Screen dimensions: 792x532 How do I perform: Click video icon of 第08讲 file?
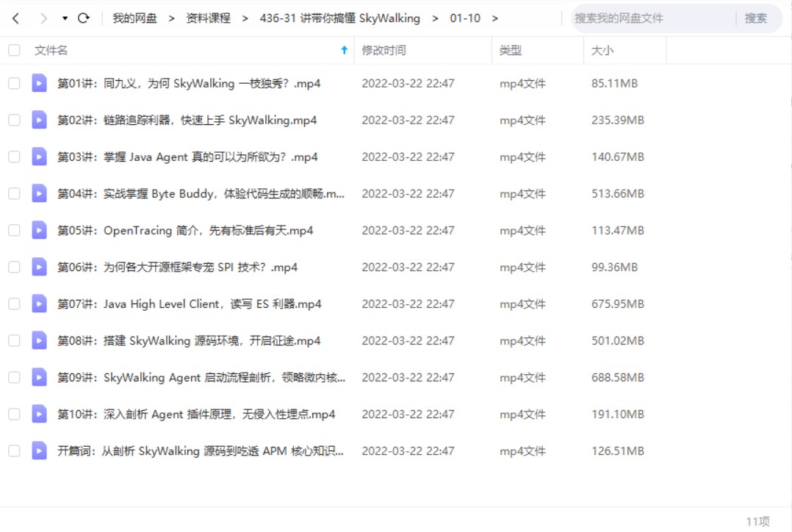(x=40, y=340)
